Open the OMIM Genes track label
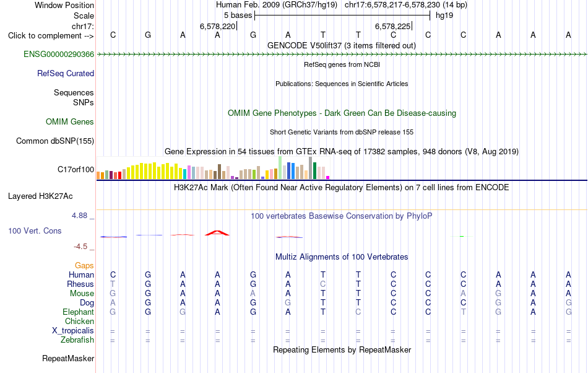 [x=70, y=121]
